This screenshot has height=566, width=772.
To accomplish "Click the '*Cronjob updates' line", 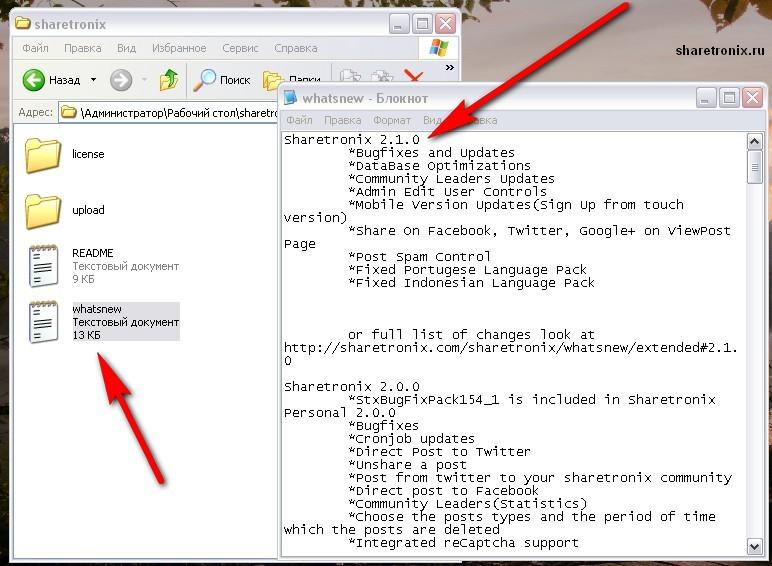I will (411, 439).
